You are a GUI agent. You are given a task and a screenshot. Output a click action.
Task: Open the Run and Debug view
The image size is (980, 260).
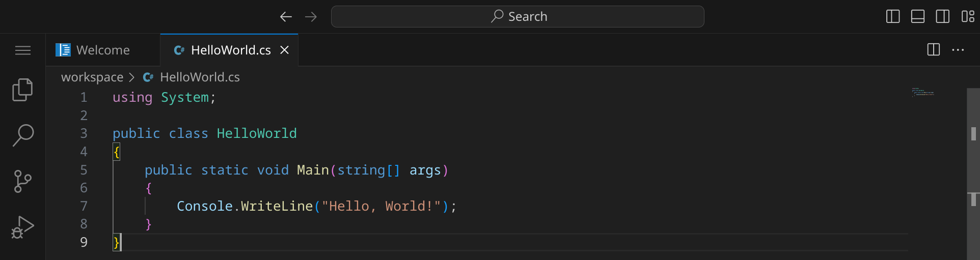(x=22, y=227)
